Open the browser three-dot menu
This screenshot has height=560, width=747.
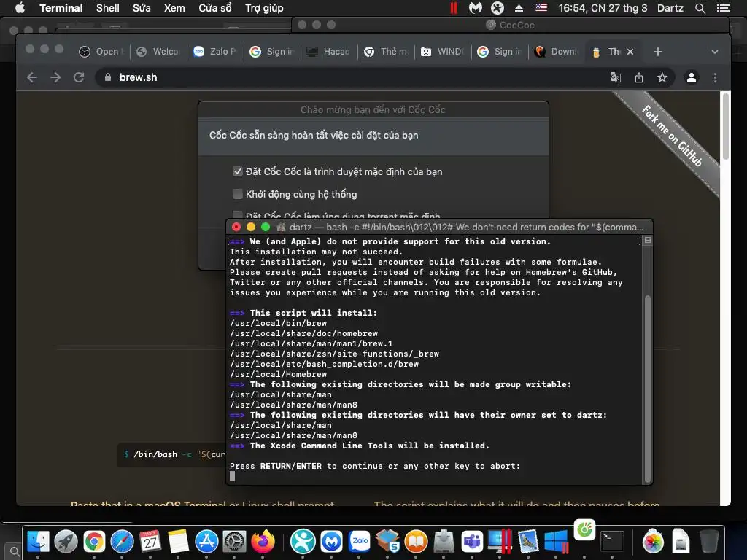click(x=715, y=77)
